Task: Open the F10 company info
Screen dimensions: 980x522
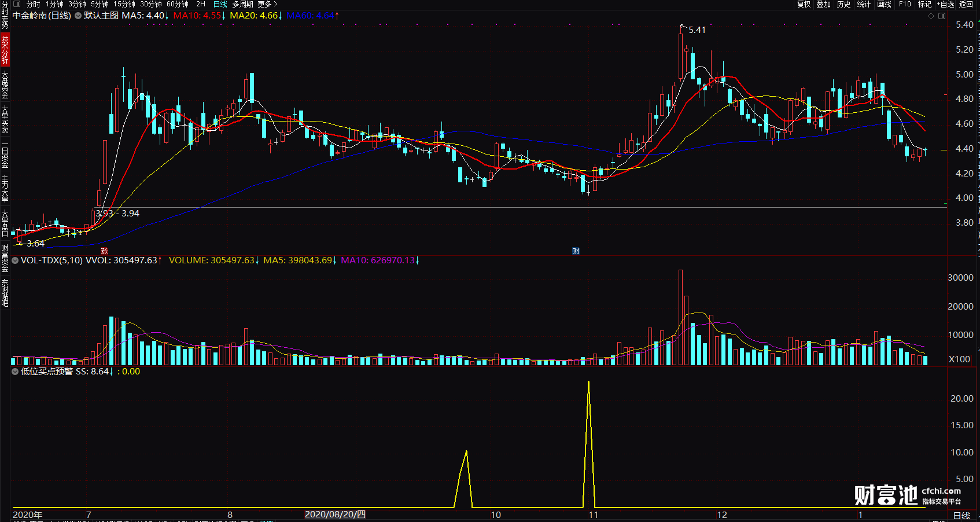Action: (905, 4)
